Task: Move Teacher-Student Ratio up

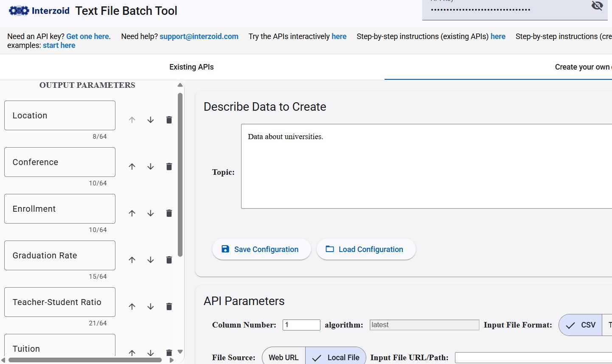Action: point(132,307)
